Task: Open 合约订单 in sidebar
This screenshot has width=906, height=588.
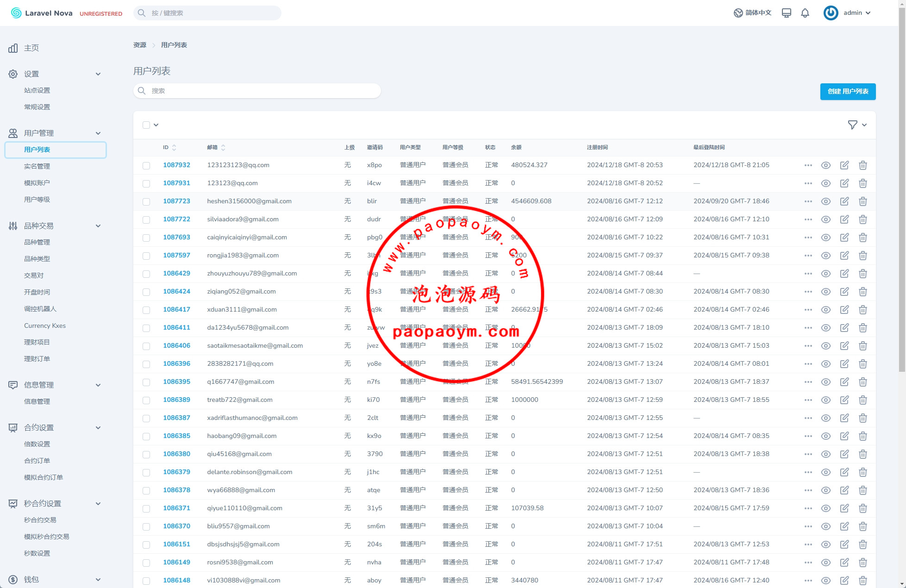Action: click(37, 461)
